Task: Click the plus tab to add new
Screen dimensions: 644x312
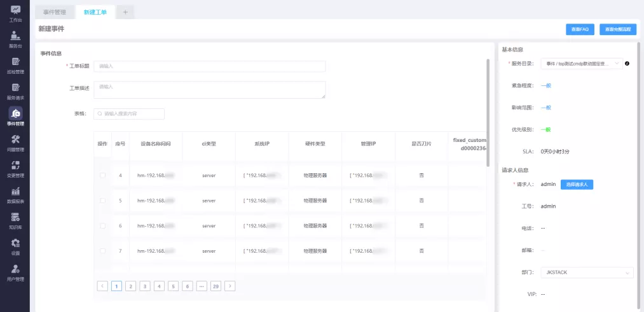Action: pyautogui.click(x=125, y=12)
